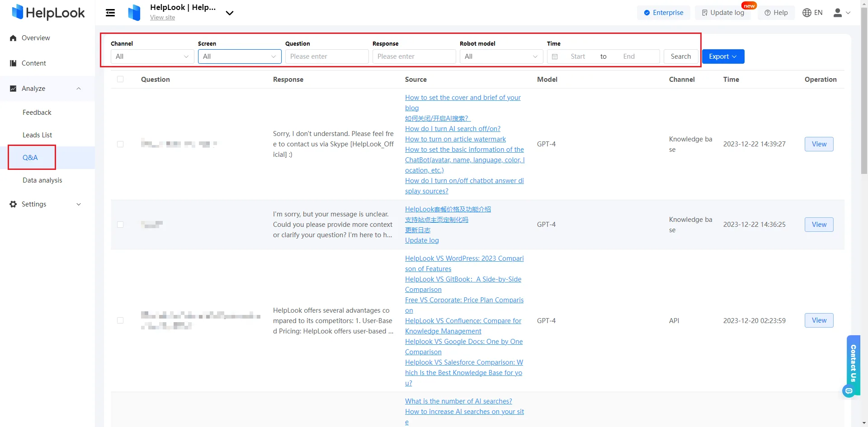View the 14:36:25 Q&A record

pos(819,225)
